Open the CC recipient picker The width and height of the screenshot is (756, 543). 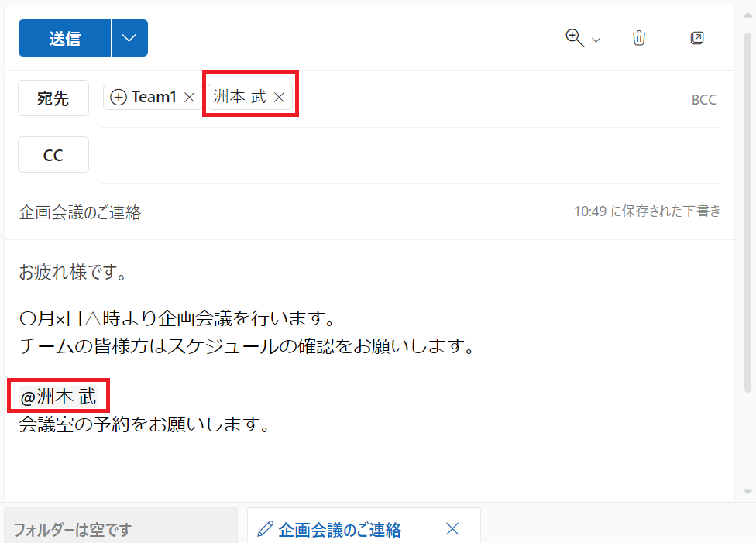coord(53,155)
